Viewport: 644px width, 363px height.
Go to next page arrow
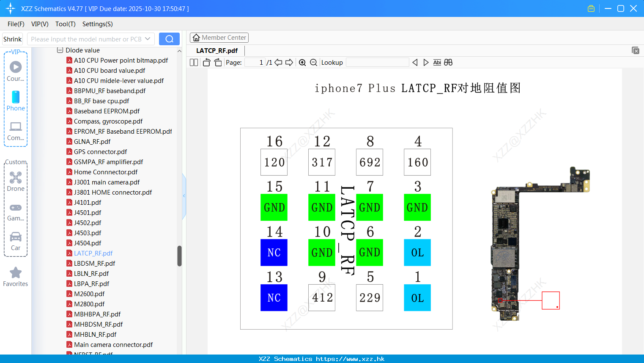click(x=289, y=62)
